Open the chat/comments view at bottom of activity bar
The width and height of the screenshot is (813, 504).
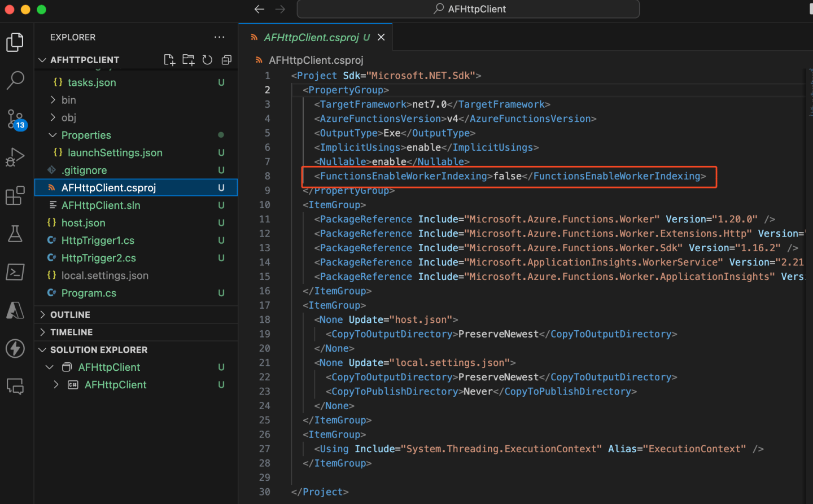(x=15, y=387)
